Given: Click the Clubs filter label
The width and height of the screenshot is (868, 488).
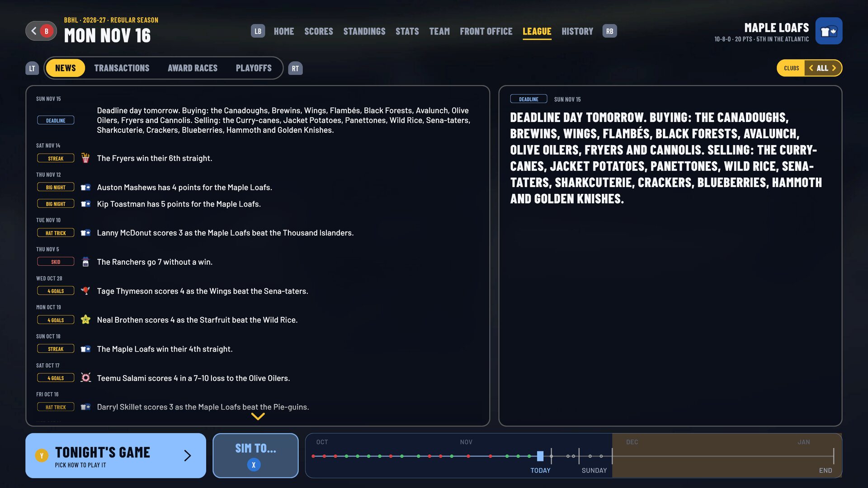Looking at the screenshot, I should click(791, 68).
